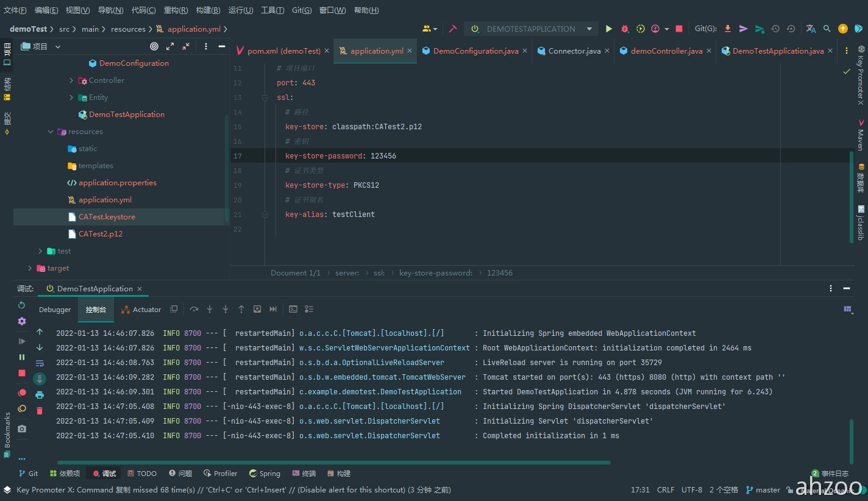Switch to the Connector.java editor tab
Viewport: 868px width, 501px height.
(x=574, y=51)
